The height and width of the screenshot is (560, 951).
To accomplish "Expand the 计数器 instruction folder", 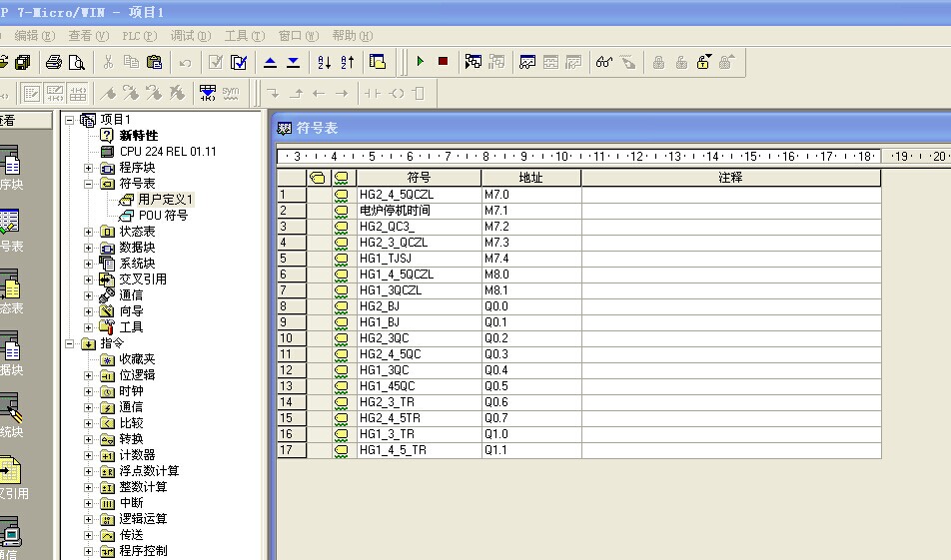I will tap(88, 455).
